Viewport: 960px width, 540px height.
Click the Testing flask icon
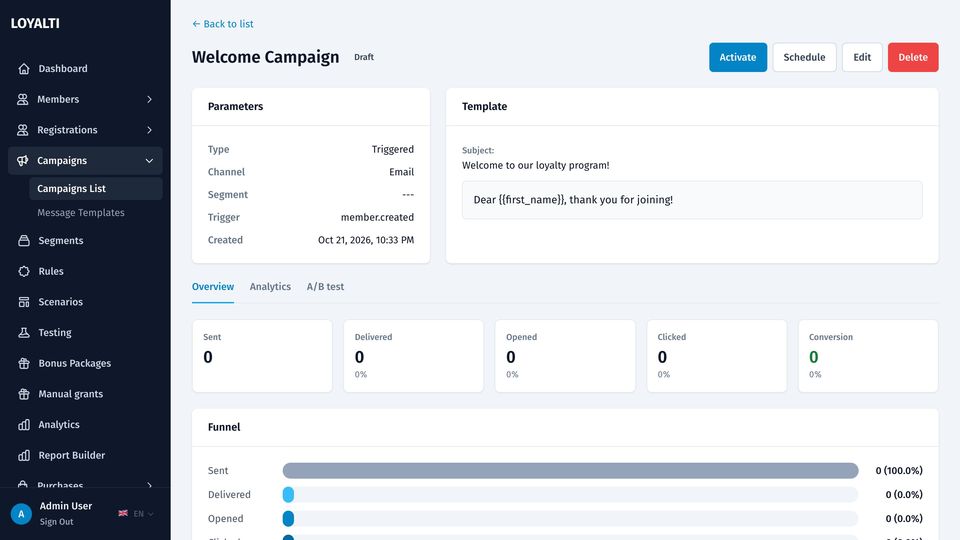pyautogui.click(x=24, y=332)
